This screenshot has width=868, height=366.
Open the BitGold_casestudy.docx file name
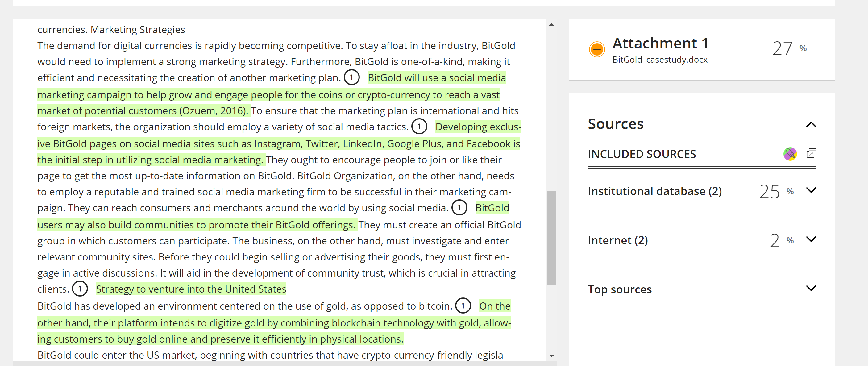pos(660,60)
